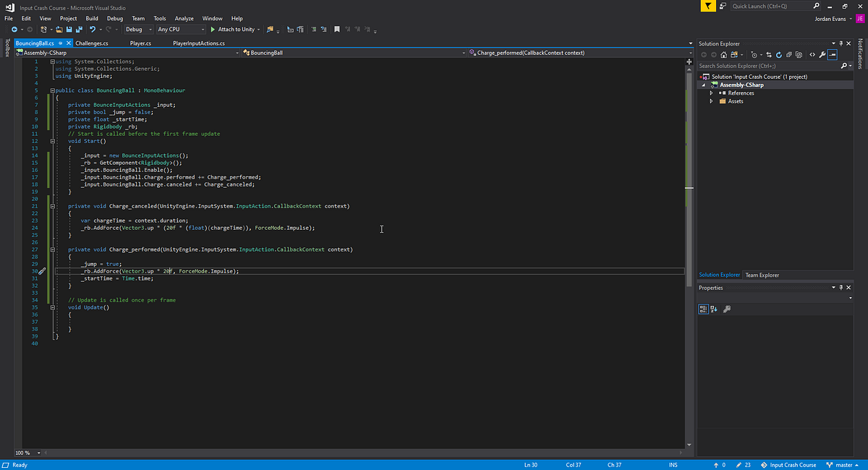Open the Analyze menu
This screenshot has width=868, height=470.
pos(184,18)
